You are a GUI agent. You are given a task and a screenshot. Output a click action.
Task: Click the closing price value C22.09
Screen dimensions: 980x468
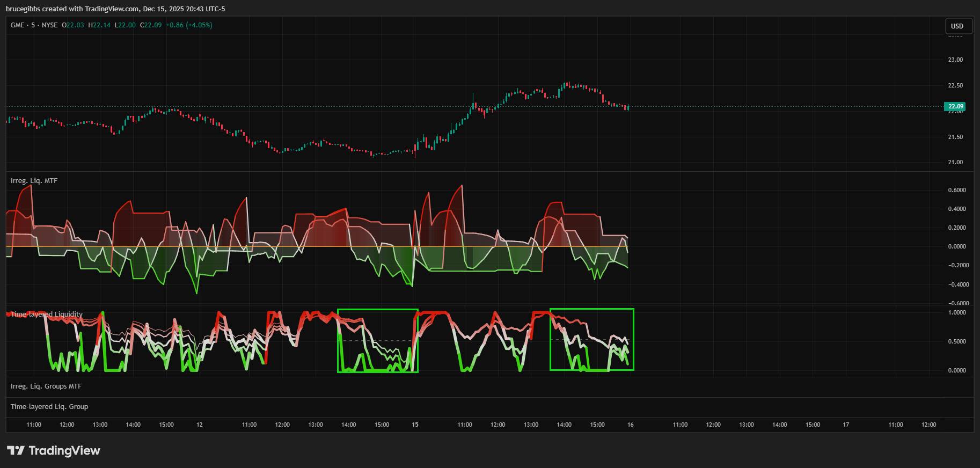click(x=151, y=25)
